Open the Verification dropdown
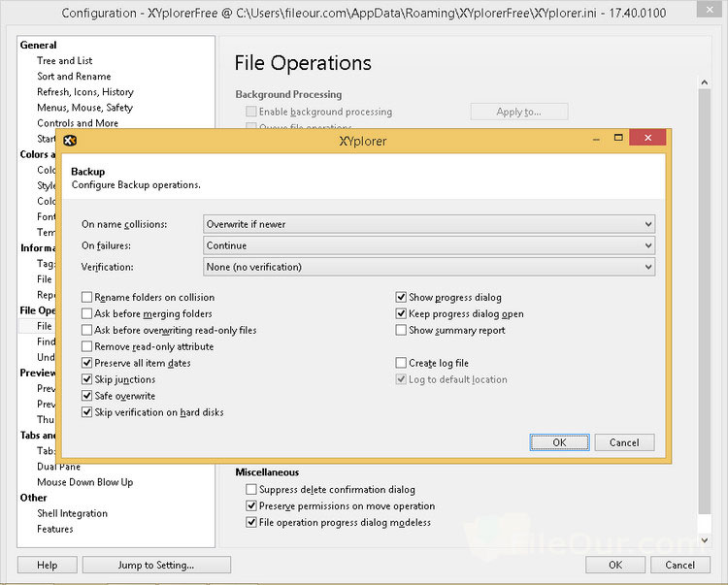The width and height of the screenshot is (728, 585). pos(429,267)
